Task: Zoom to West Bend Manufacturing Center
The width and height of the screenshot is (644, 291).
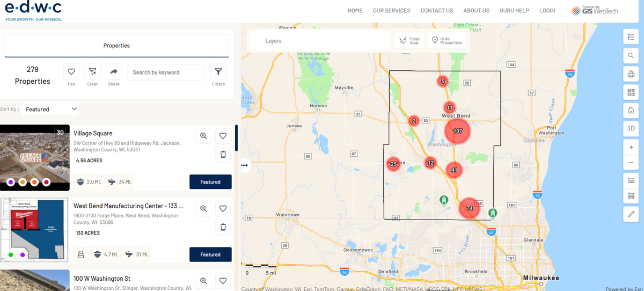Action: click(203, 209)
